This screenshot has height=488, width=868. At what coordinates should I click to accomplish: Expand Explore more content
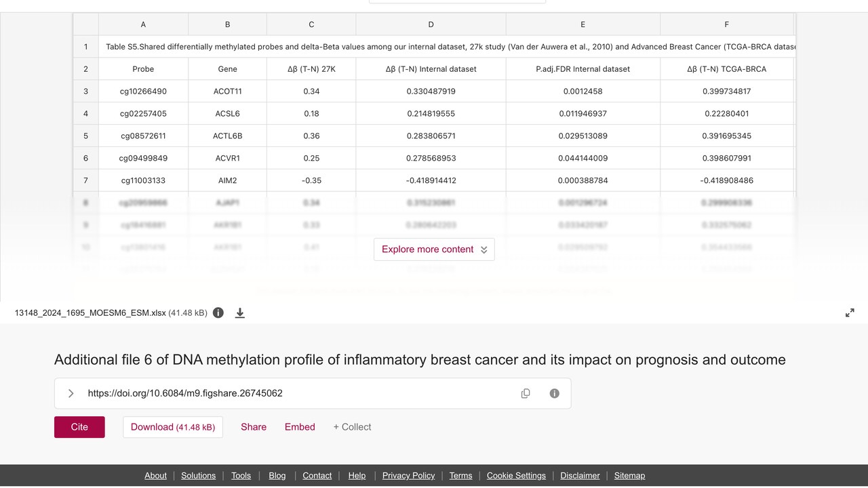tap(434, 249)
